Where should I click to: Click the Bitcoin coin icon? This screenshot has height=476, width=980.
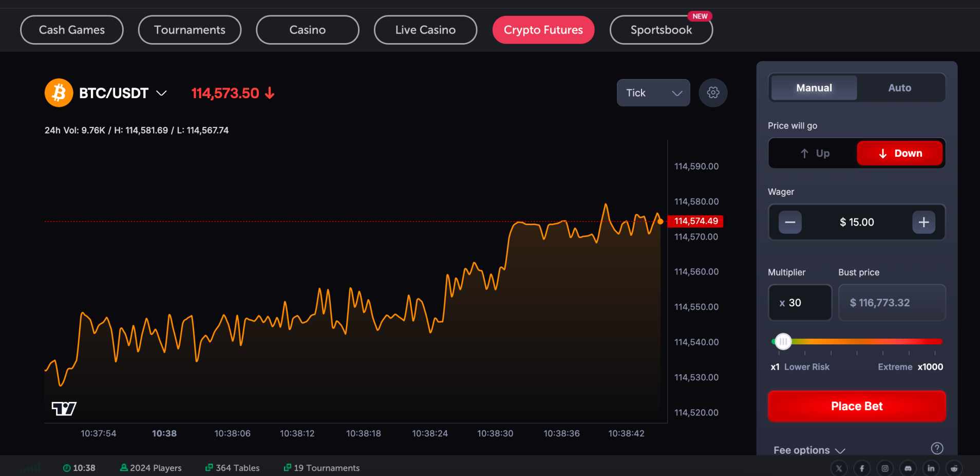[x=59, y=93]
